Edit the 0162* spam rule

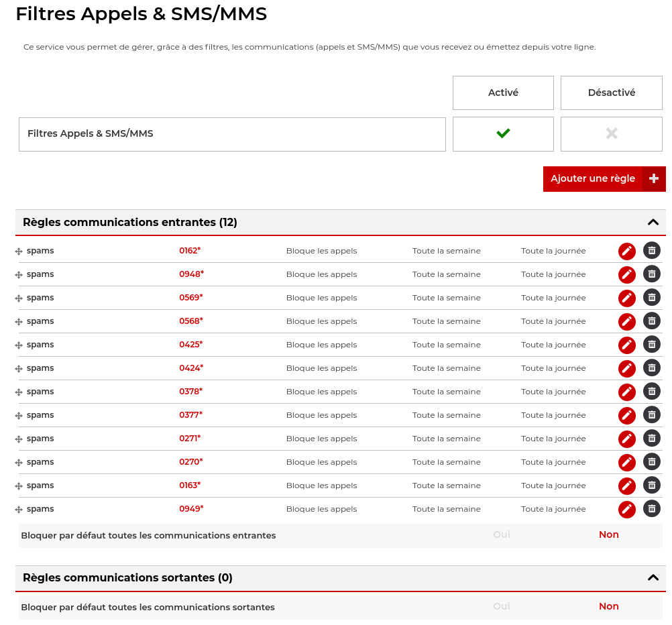626,251
